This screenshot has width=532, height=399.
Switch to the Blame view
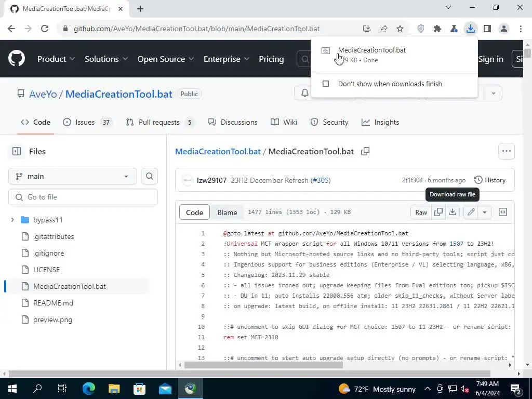coord(228,212)
